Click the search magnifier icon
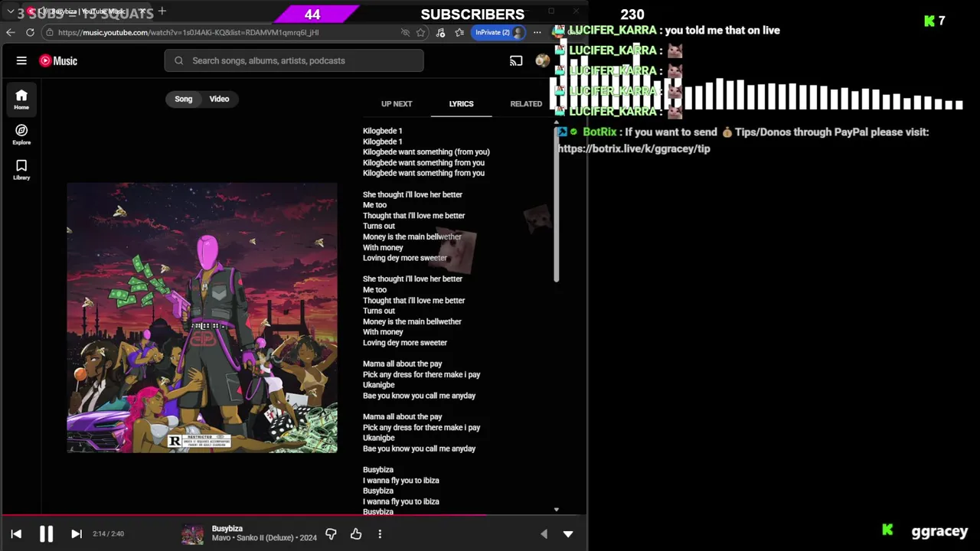Screen dimensions: 980x551 click(x=178, y=60)
